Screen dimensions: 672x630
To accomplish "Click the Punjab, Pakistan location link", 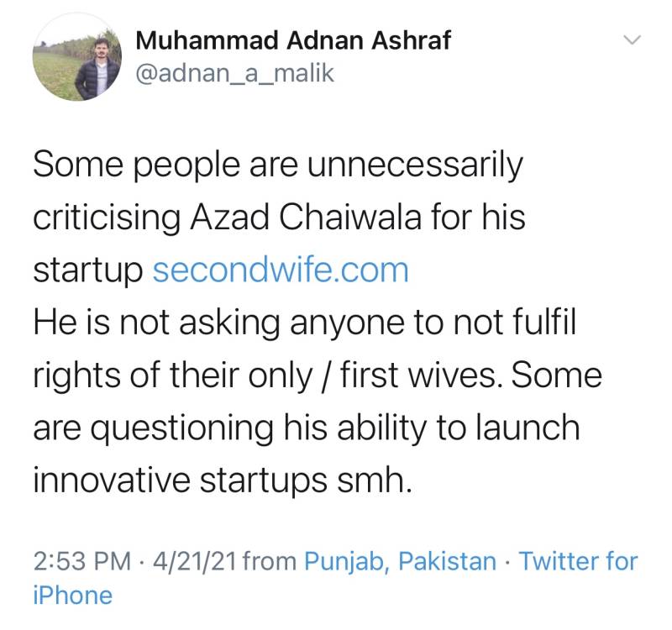I will point(400,560).
